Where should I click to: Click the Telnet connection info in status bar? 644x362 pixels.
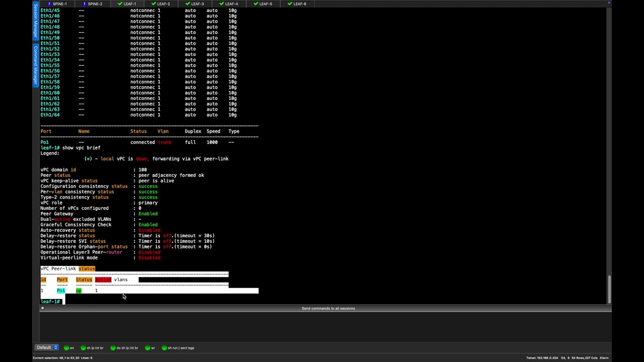tap(542, 358)
